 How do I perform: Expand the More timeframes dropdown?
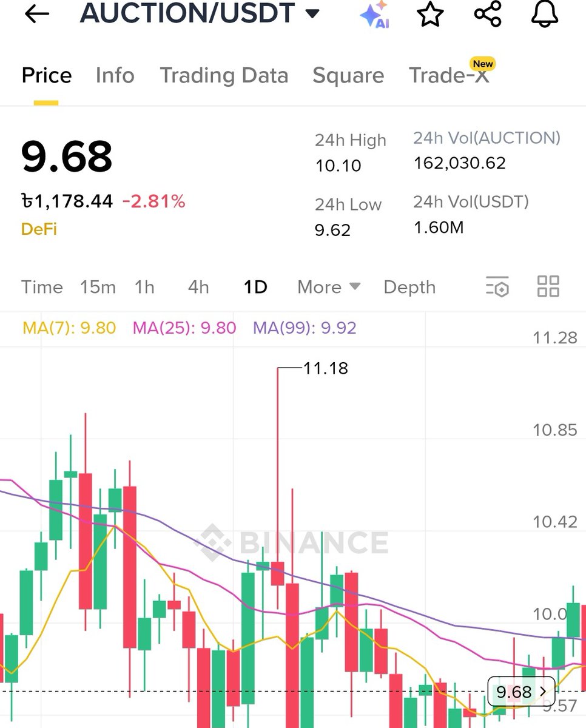[329, 287]
